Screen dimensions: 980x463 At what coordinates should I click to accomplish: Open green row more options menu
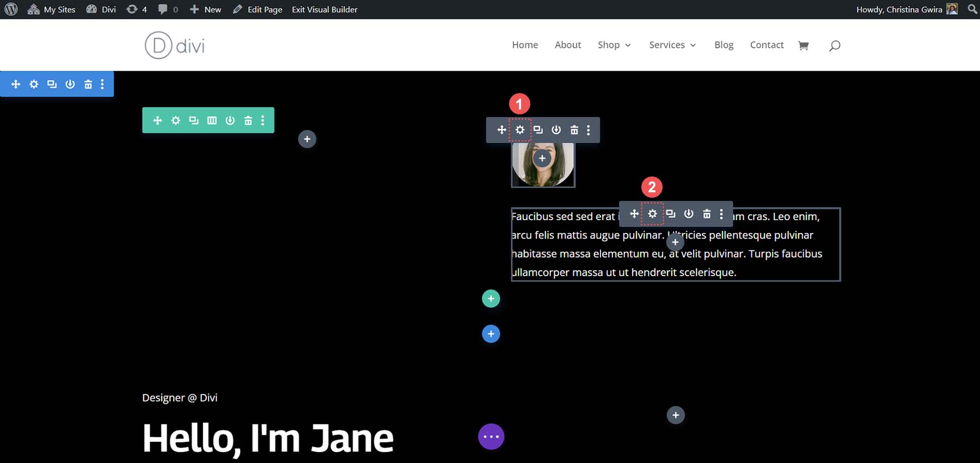tap(263, 120)
